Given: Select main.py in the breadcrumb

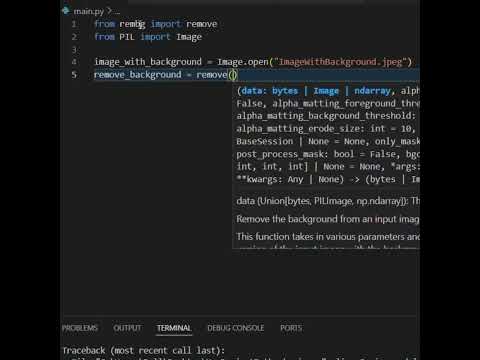Looking at the screenshot, I should tap(89, 12).
